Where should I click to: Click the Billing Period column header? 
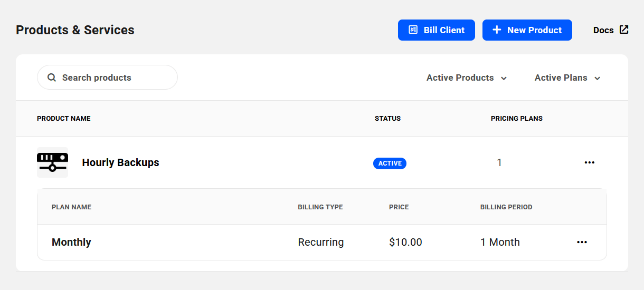tap(506, 207)
